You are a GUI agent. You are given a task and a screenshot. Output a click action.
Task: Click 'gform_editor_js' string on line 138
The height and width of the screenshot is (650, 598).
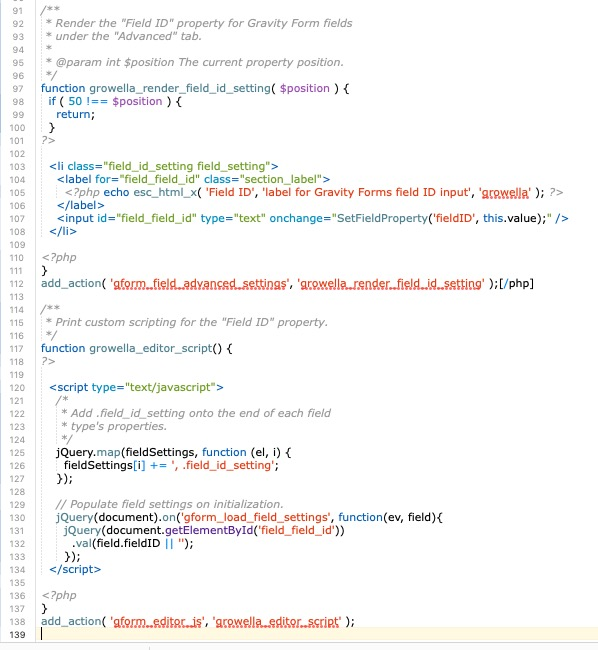157,621
